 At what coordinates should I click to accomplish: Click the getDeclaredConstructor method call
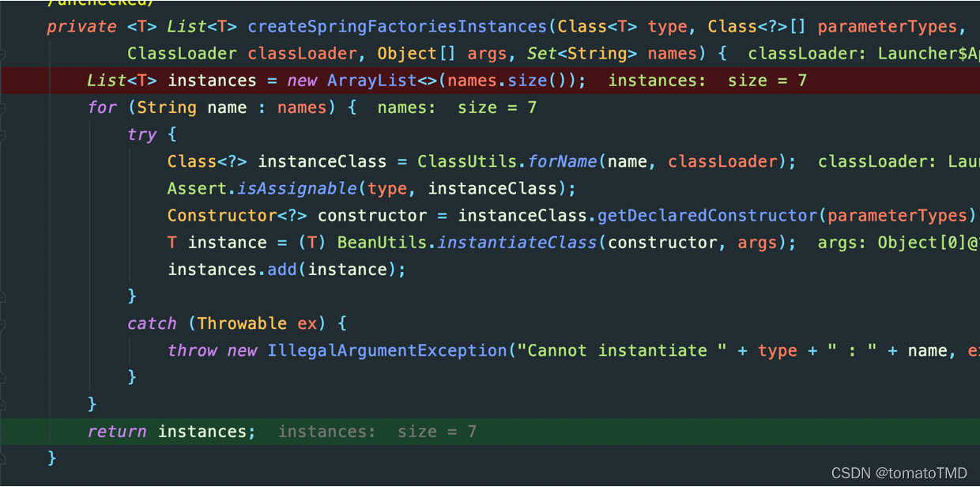pos(708,215)
